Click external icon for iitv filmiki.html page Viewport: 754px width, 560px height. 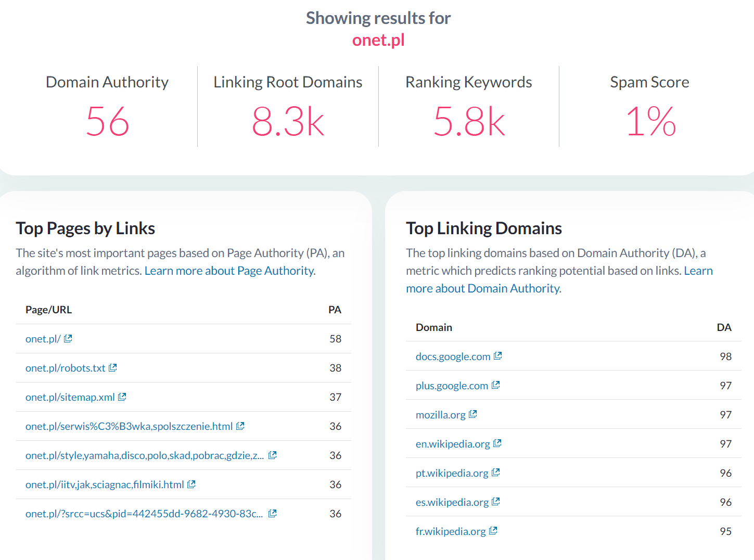pos(191,484)
